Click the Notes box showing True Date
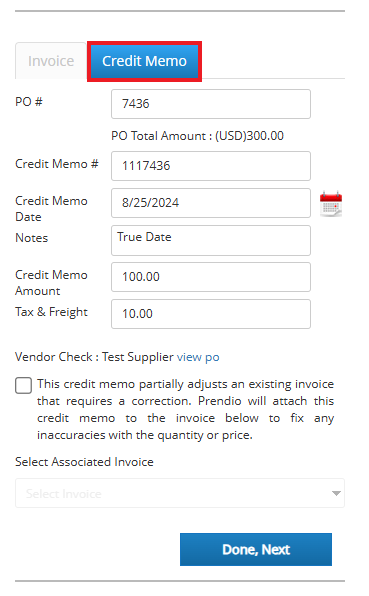The width and height of the screenshot is (369, 596). click(x=211, y=241)
